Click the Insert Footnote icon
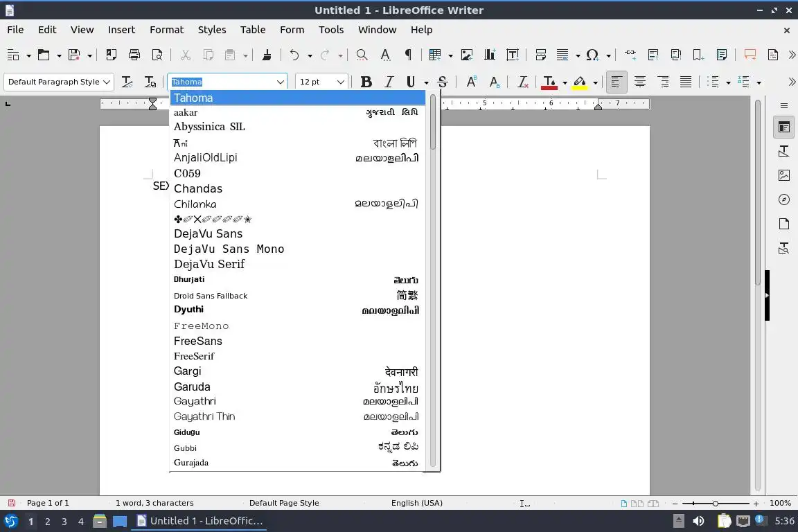The height and width of the screenshot is (532, 798). (653, 55)
